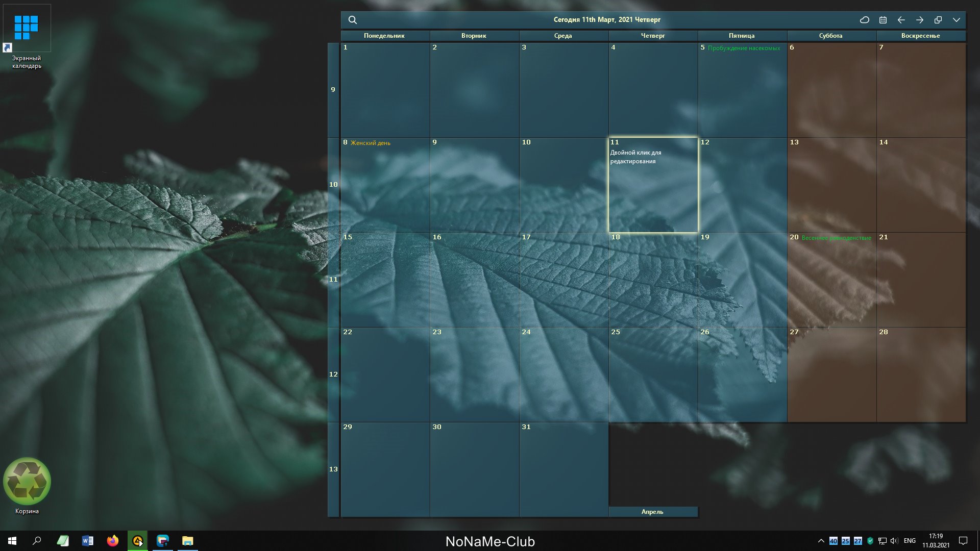Launch Microsoft Word from taskbar

88,541
